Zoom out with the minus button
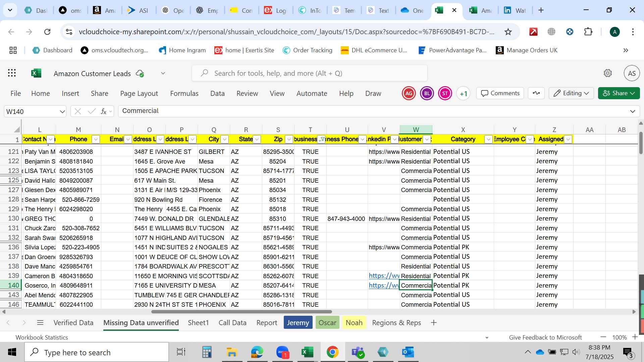Image resolution: width=644 pixels, height=362 pixels. (x=603, y=337)
